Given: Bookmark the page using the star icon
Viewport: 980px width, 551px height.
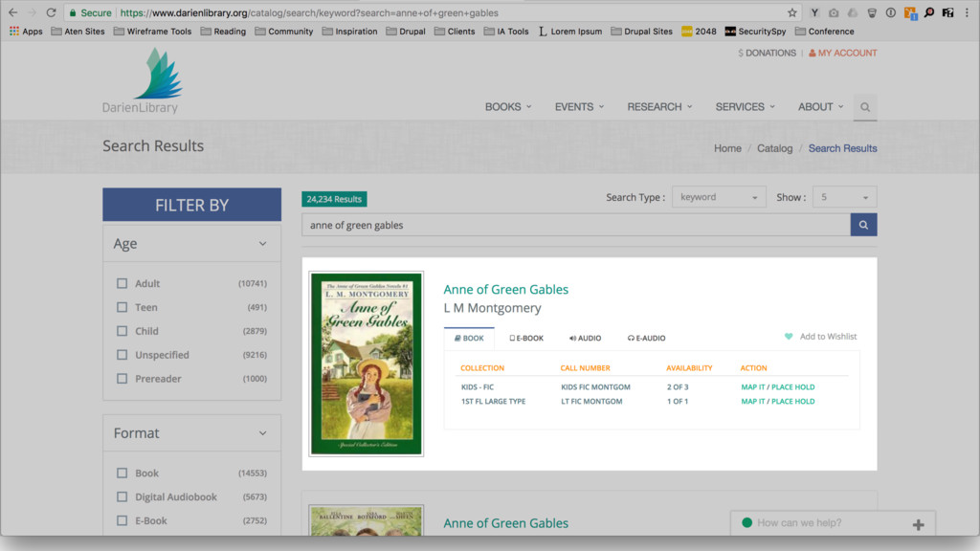Looking at the screenshot, I should pyautogui.click(x=791, y=12).
